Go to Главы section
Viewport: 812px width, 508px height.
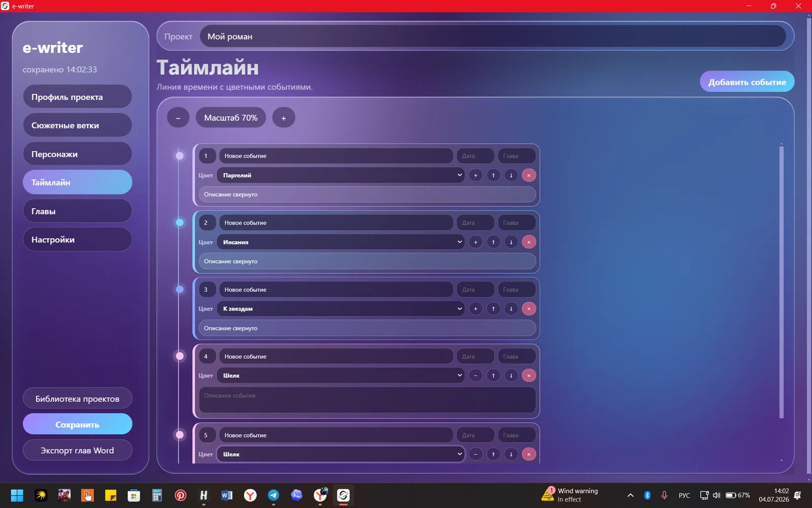(x=78, y=211)
